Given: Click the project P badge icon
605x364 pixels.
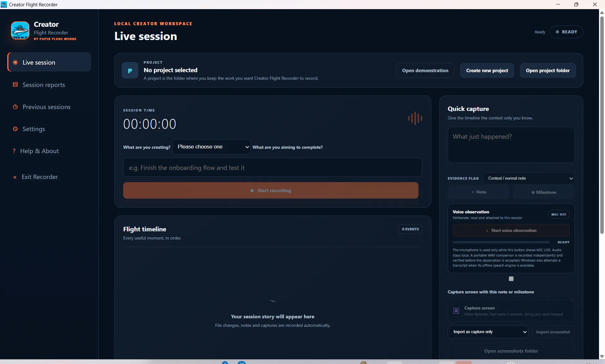Looking at the screenshot, I should tap(130, 70).
